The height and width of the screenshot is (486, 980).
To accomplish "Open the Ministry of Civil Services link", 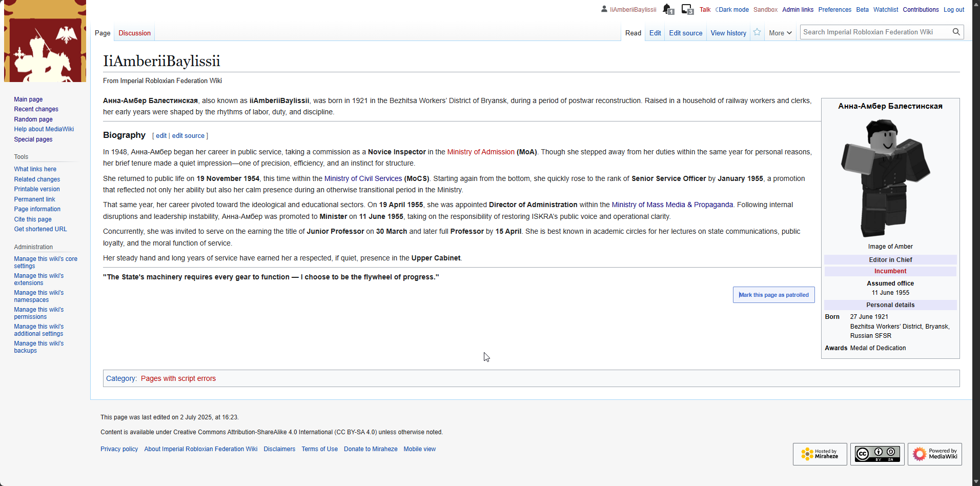I will tap(363, 178).
